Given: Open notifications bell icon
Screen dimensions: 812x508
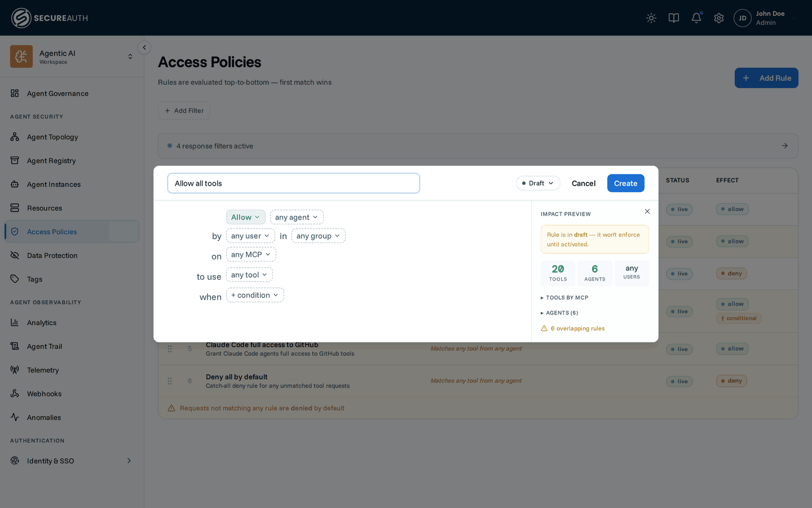Looking at the screenshot, I should coord(696,18).
